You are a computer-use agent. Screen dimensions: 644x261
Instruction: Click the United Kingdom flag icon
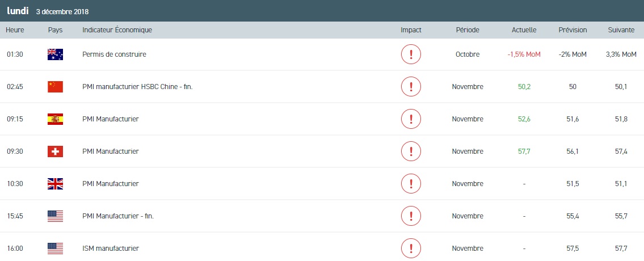56,184
